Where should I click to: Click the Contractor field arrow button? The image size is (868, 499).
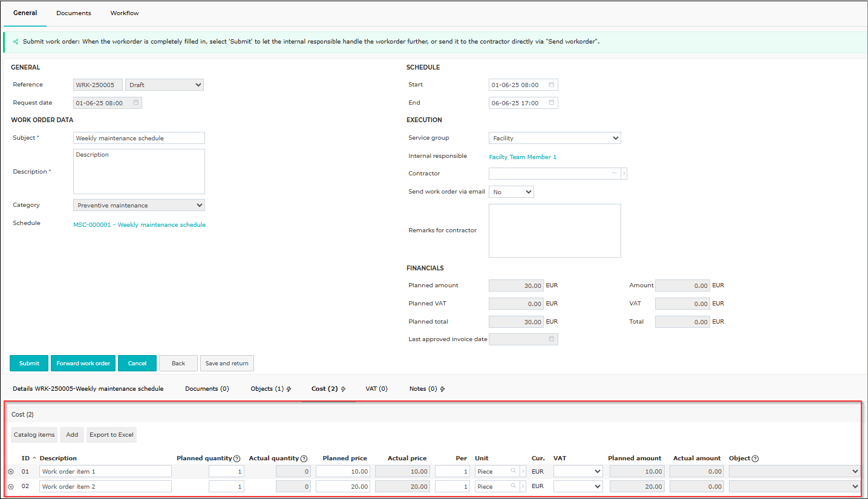click(x=624, y=174)
